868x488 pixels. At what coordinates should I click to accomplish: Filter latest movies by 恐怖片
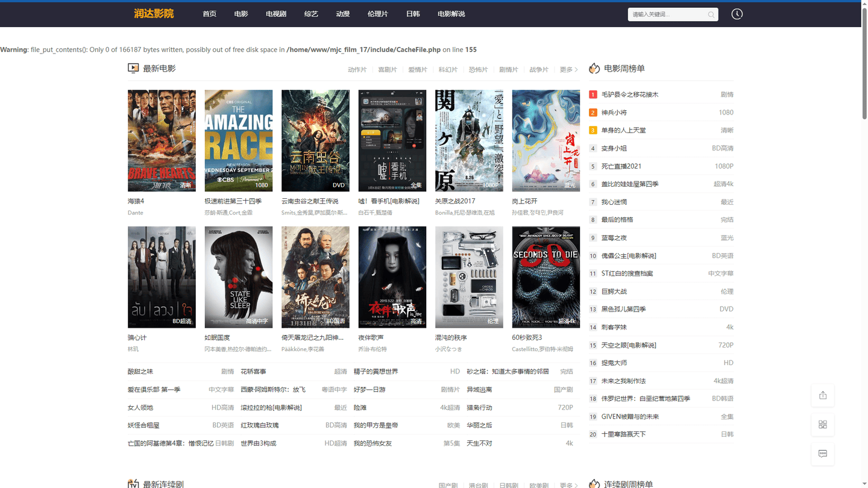pyautogui.click(x=478, y=70)
